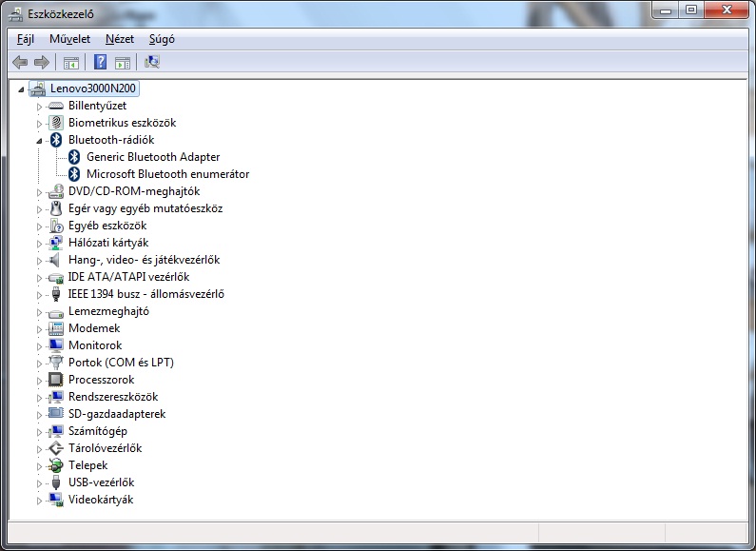Expand the Egyéb eszközök category
This screenshot has height=551, width=756.
(x=39, y=226)
